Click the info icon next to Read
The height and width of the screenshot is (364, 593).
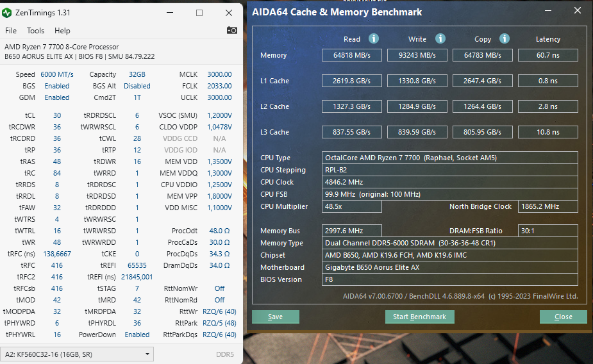click(x=374, y=38)
